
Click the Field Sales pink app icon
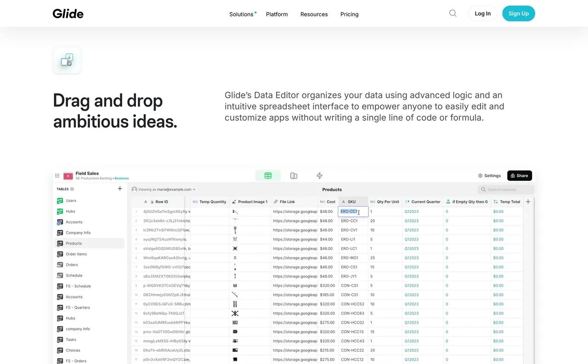pos(68,175)
